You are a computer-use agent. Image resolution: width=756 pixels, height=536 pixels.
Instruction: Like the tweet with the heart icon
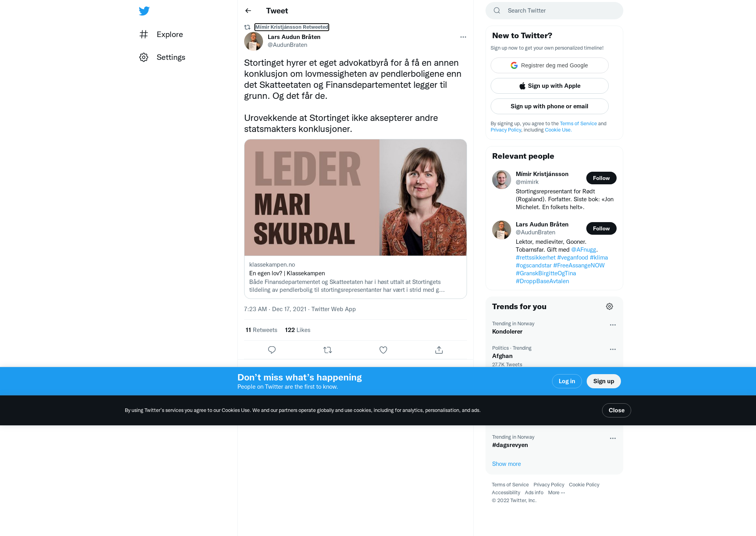(383, 350)
